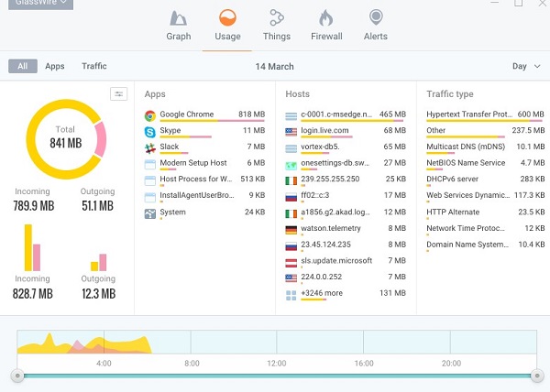
Task: Select Hypertext Transfer Protocol traffic type
Action: pos(471,114)
